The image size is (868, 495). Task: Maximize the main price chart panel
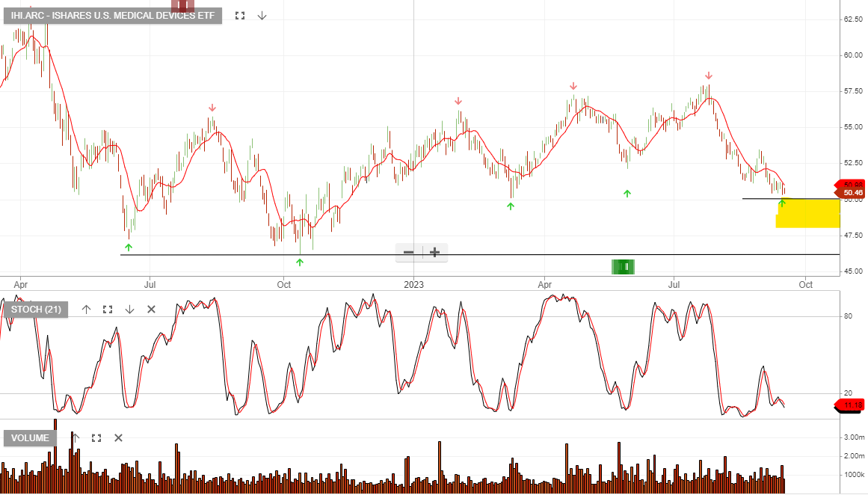coord(240,15)
